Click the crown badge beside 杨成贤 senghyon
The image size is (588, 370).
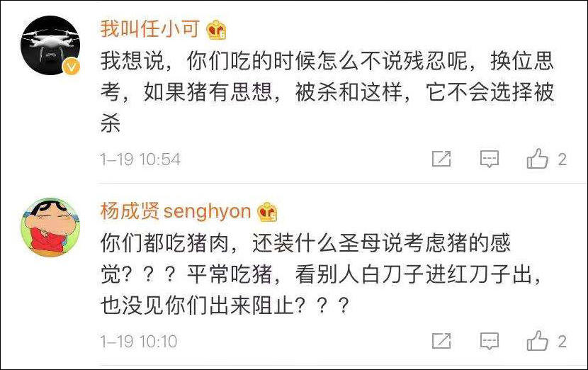268,212
